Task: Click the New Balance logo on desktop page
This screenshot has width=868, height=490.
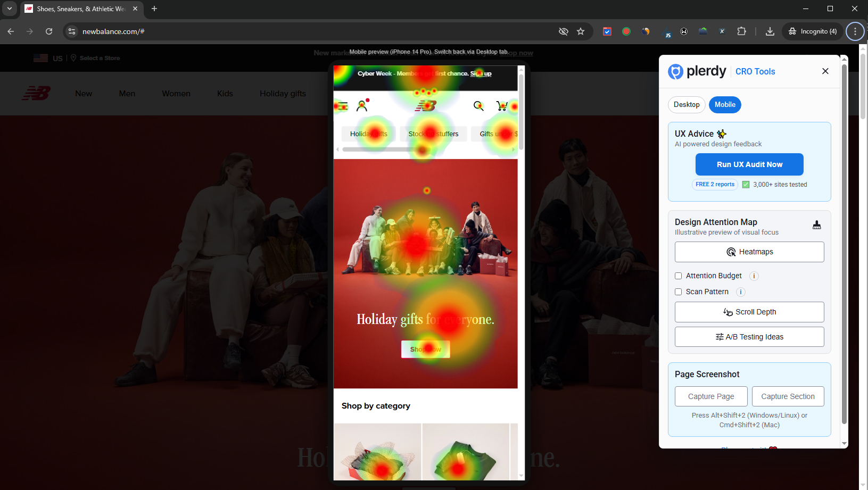Action: [36, 94]
